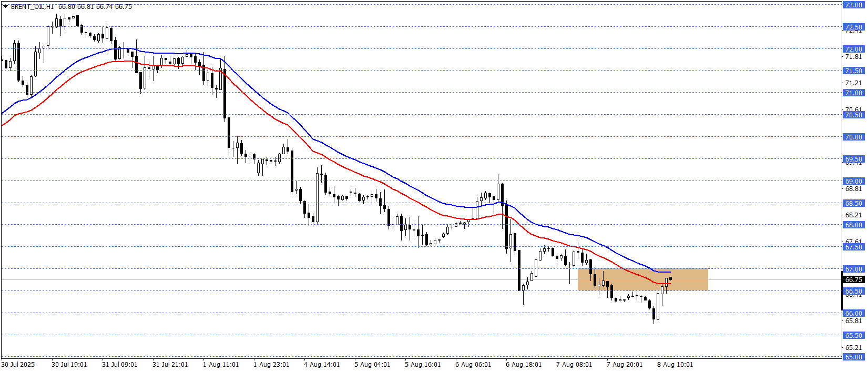Click the 70.50 price level label
This screenshot has height=371, width=868.
853,115
